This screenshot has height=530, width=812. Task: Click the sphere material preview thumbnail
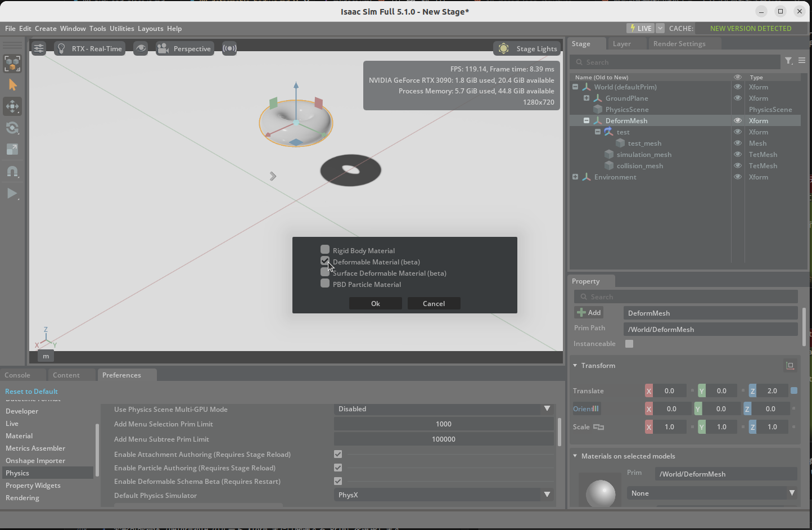600,493
